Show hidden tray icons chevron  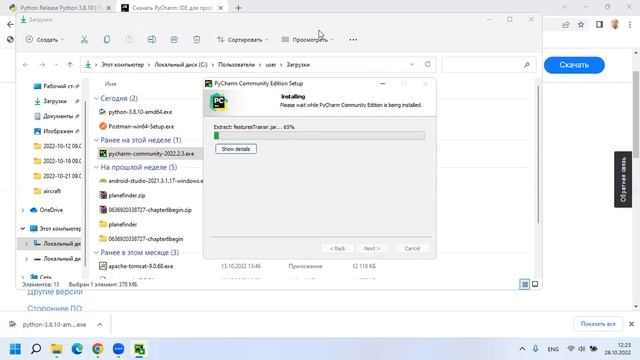pos(522,349)
